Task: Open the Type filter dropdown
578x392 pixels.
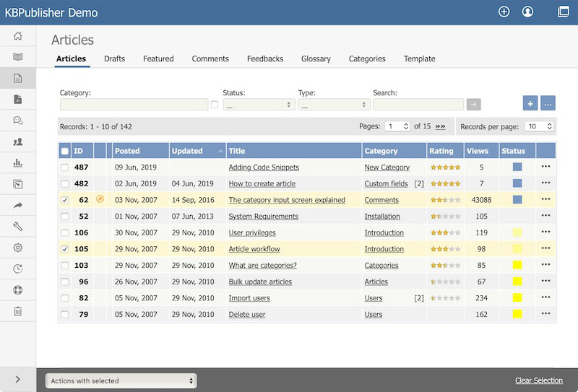Action: pos(334,105)
